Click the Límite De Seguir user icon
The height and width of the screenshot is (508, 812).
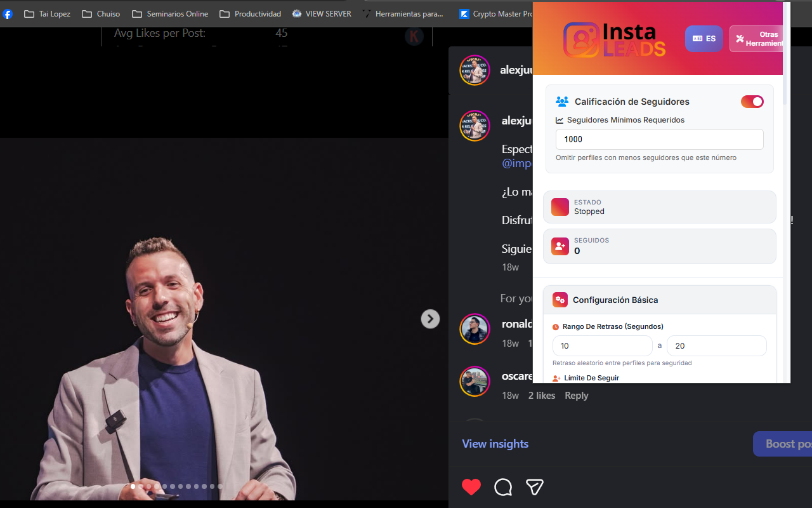(556, 378)
